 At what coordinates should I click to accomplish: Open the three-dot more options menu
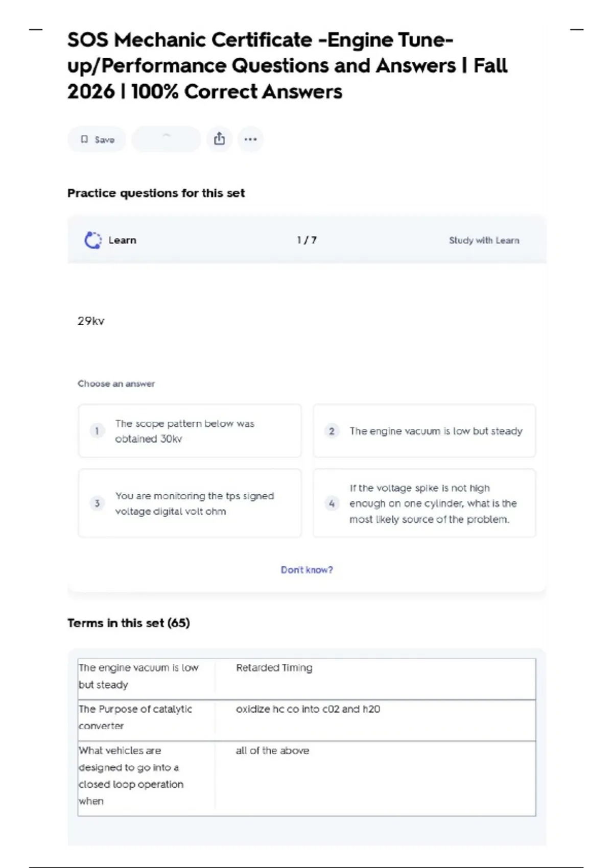pyautogui.click(x=250, y=139)
